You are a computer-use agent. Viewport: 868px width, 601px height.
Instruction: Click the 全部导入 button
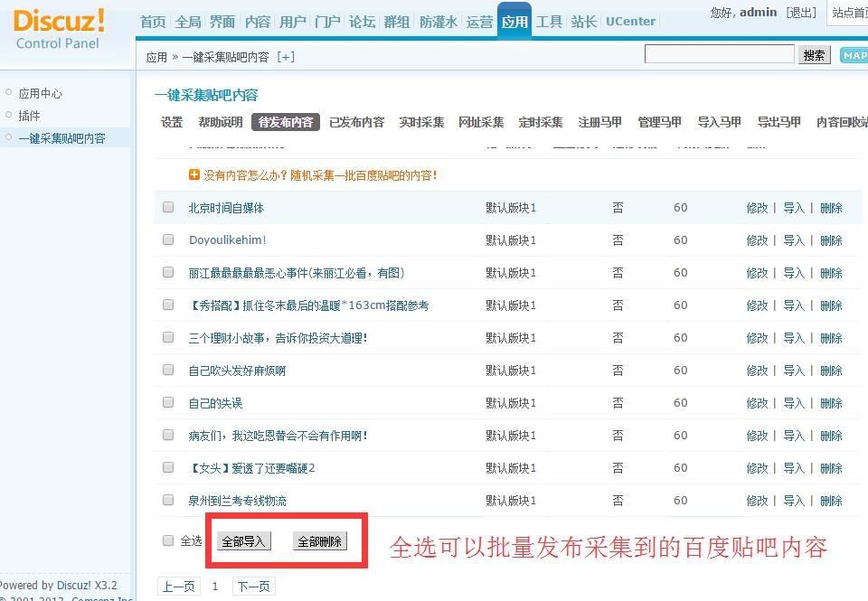coord(243,541)
